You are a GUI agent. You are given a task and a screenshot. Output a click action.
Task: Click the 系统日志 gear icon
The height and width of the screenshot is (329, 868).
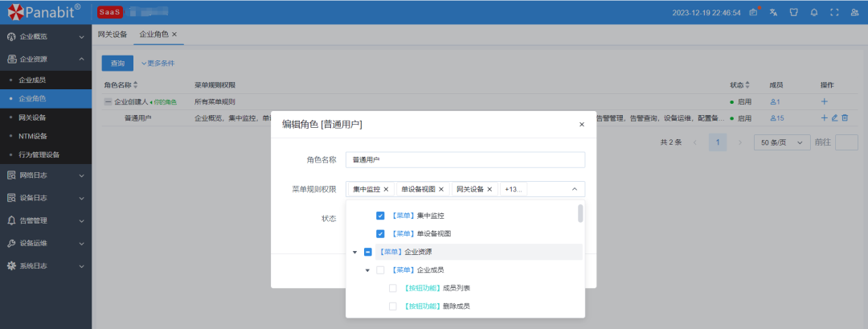point(11,266)
